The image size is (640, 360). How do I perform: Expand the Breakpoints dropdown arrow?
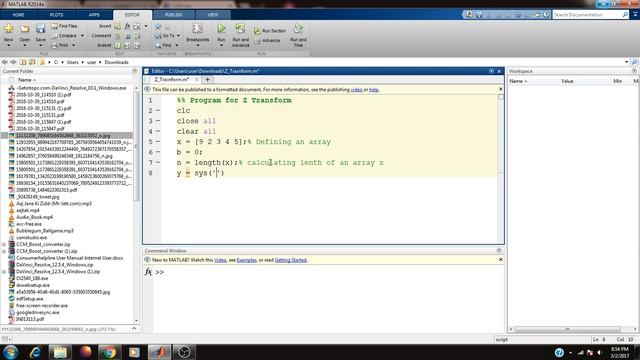(x=198, y=45)
